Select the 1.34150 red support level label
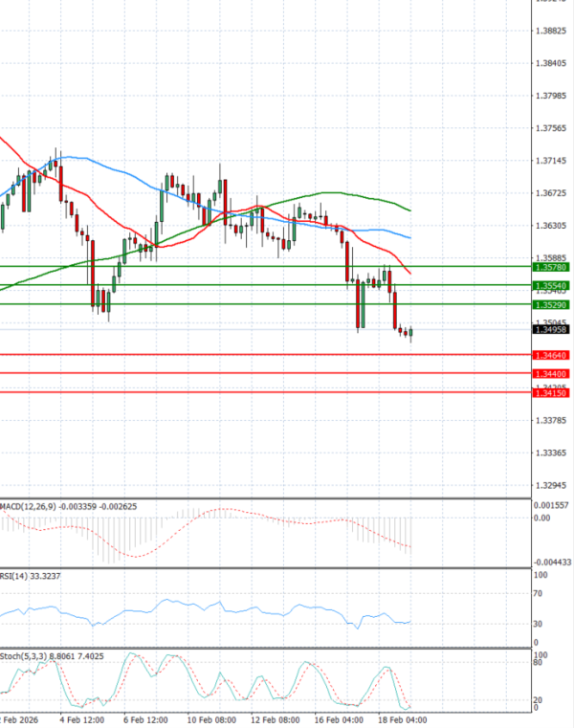574x728 pixels. pos(550,392)
